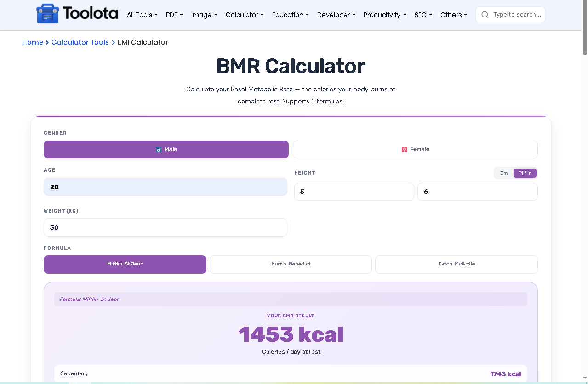
Task: Go to Home breadcrumb link
Action: tap(33, 42)
